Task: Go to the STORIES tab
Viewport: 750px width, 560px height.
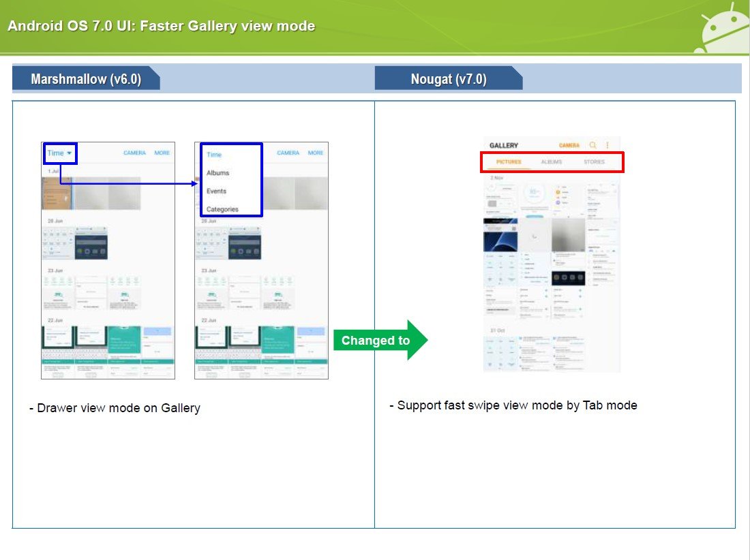Action: [x=594, y=162]
